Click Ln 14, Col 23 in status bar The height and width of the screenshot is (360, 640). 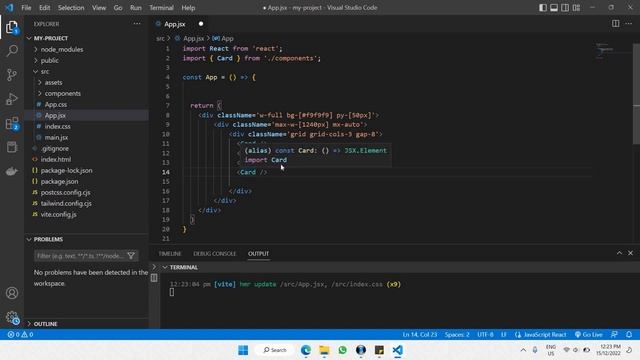(x=420, y=334)
